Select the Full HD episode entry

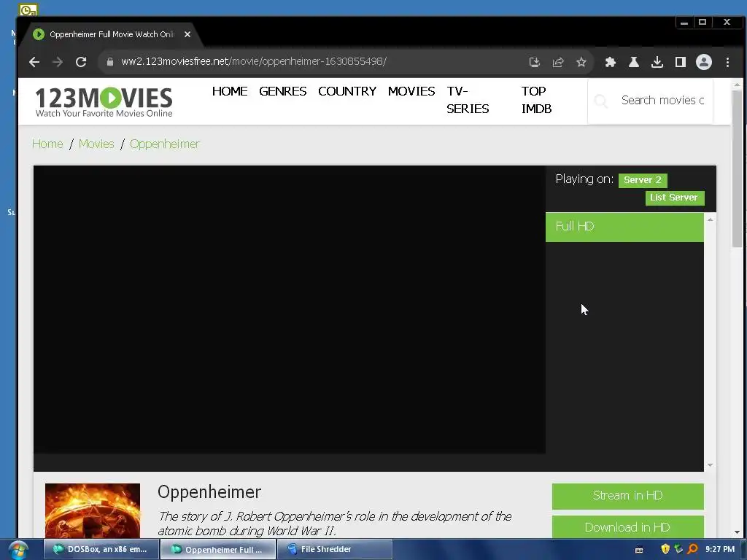click(x=624, y=227)
